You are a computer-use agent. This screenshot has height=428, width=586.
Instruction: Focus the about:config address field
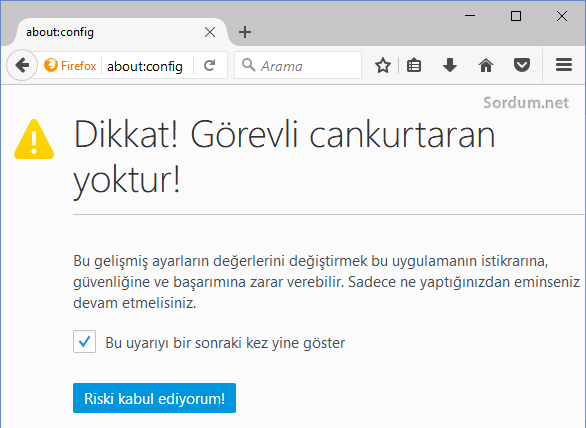pos(145,66)
